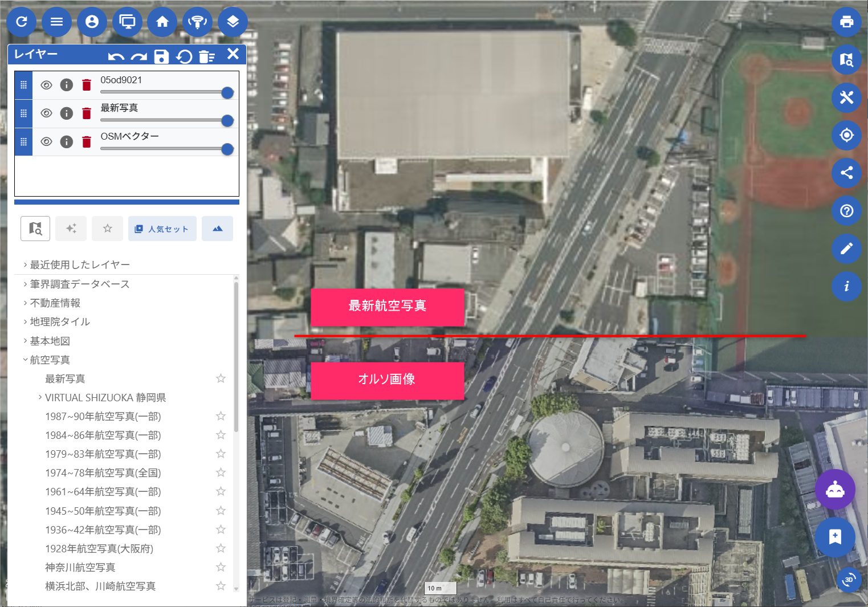The image size is (868, 607).
Task: Open the share icon
Action: [x=846, y=173]
